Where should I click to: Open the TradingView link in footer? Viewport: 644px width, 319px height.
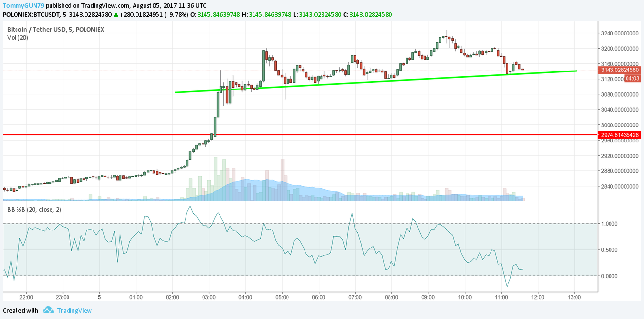point(74,310)
